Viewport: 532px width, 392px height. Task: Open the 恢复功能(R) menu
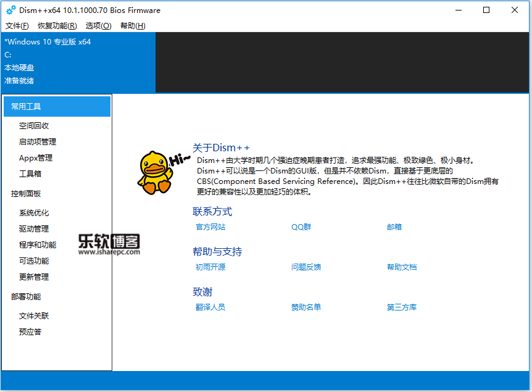pos(57,26)
